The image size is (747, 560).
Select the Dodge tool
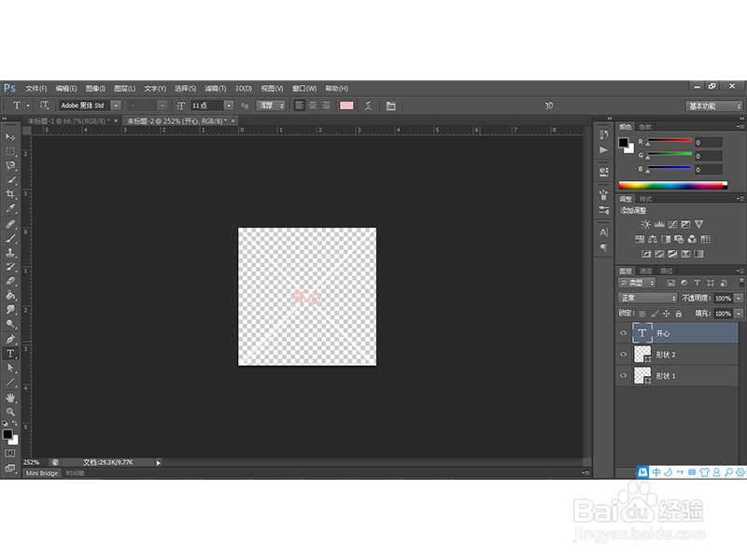tap(10, 324)
